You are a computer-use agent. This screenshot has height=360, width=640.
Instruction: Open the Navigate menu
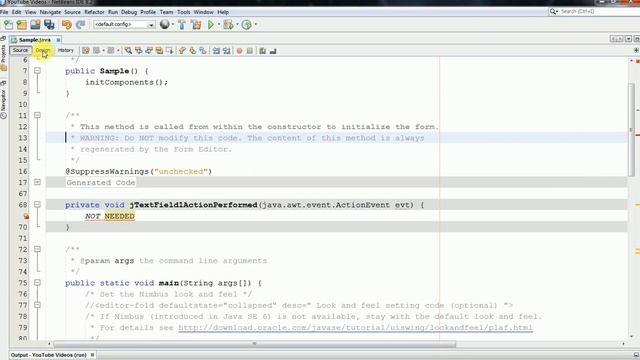pyautogui.click(x=50, y=12)
